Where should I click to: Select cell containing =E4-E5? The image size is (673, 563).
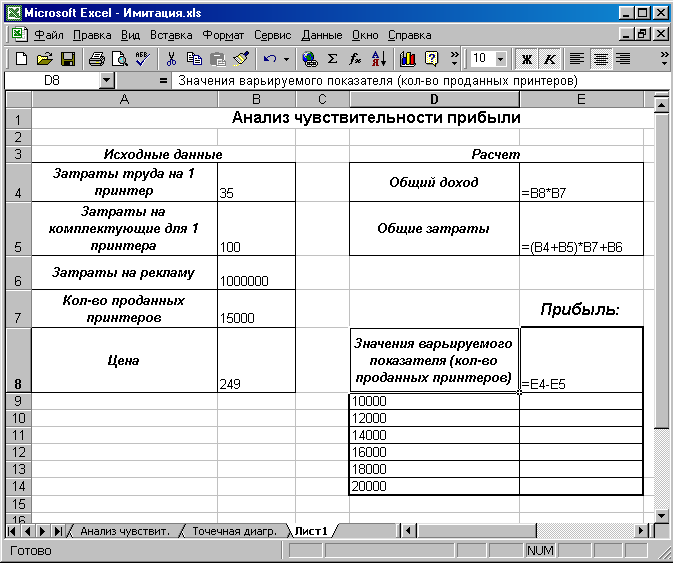click(x=581, y=360)
